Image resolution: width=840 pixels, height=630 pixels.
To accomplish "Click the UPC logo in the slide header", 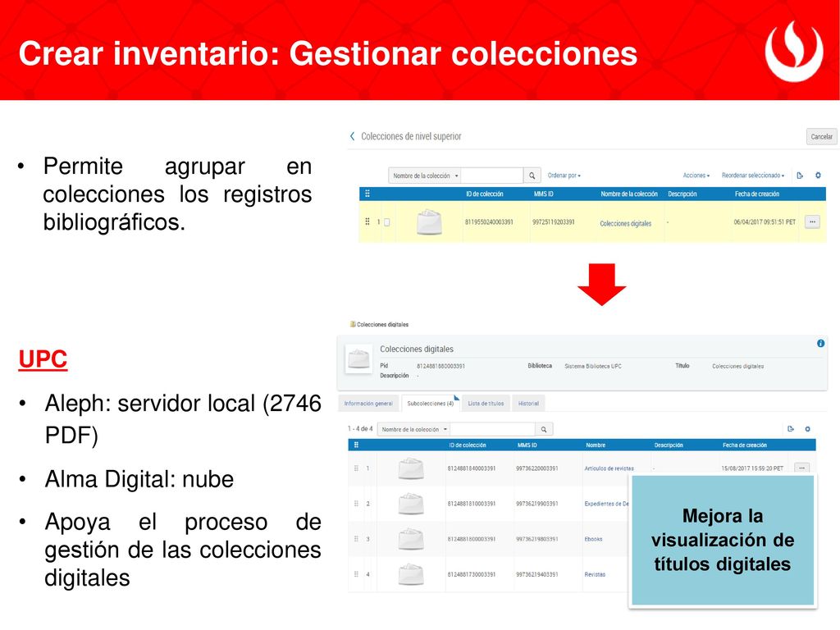I will [793, 50].
